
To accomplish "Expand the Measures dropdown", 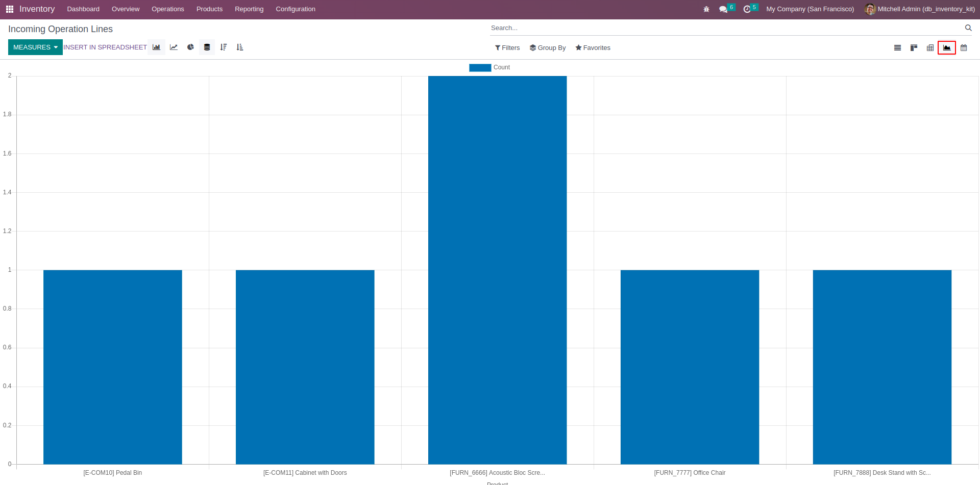I will [35, 47].
